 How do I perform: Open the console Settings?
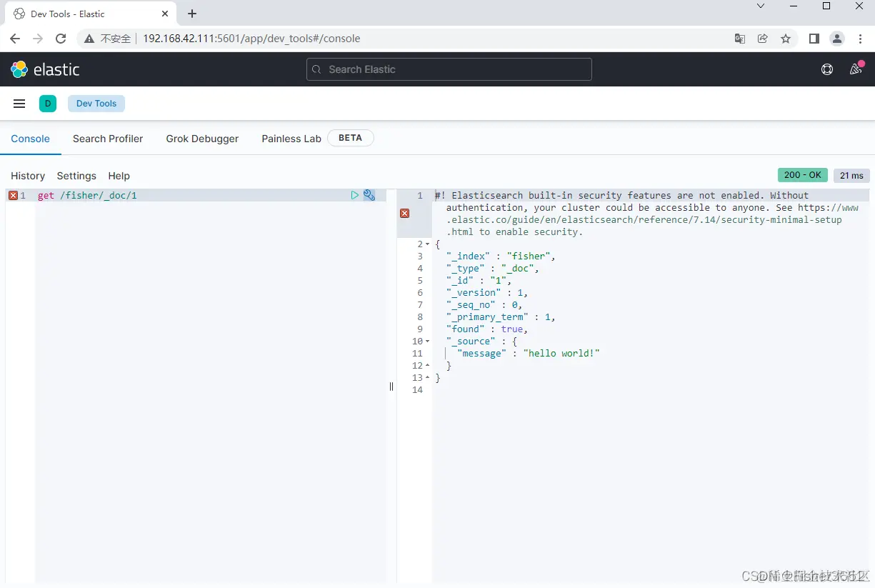(x=76, y=176)
